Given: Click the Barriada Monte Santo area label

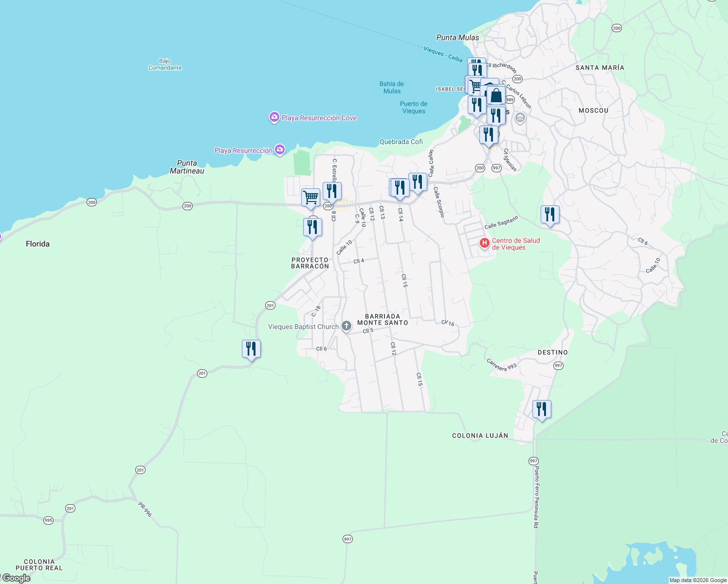Looking at the screenshot, I should point(382,320).
